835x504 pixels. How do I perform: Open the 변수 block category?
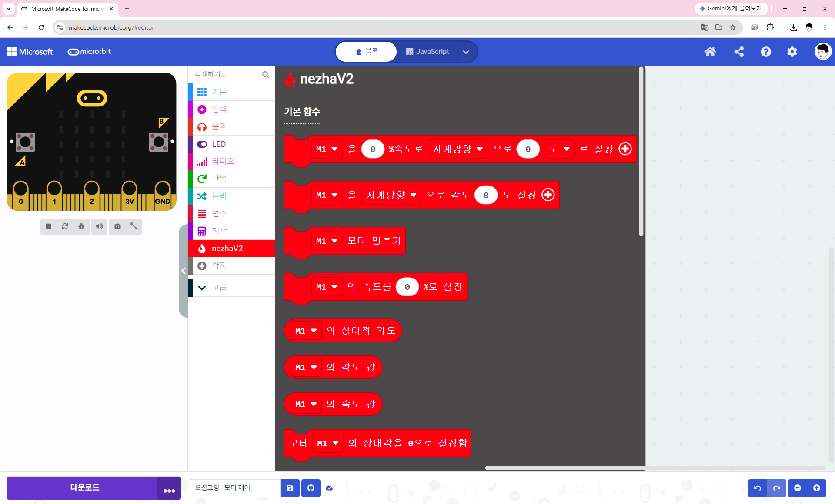coord(231,214)
